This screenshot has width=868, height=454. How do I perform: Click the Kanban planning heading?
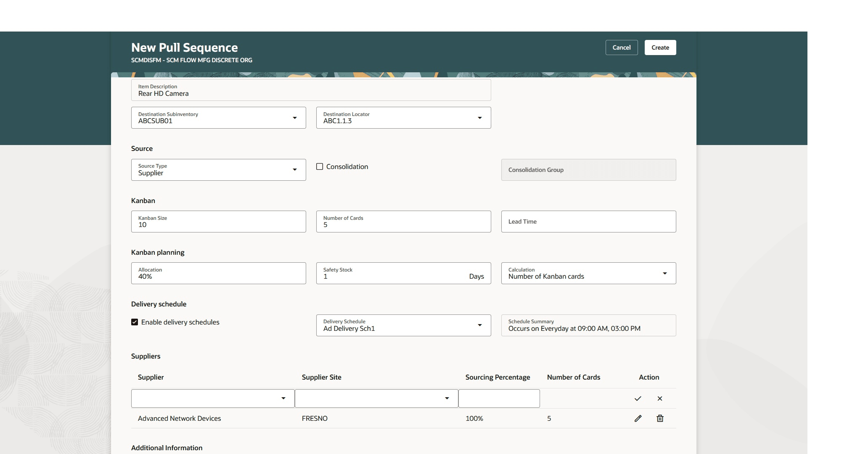pyautogui.click(x=158, y=252)
